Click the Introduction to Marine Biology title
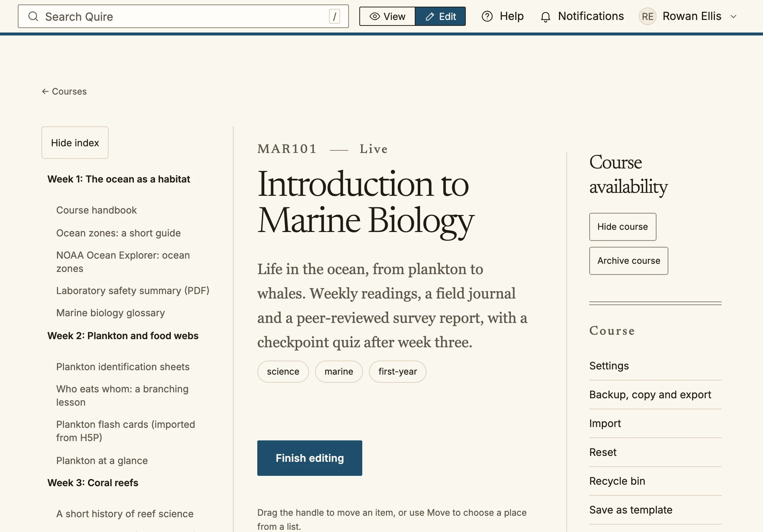 point(366,202)
